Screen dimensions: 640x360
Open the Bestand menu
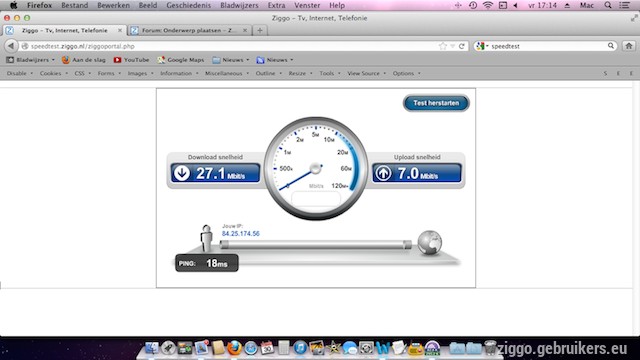(x=75, y=5)
